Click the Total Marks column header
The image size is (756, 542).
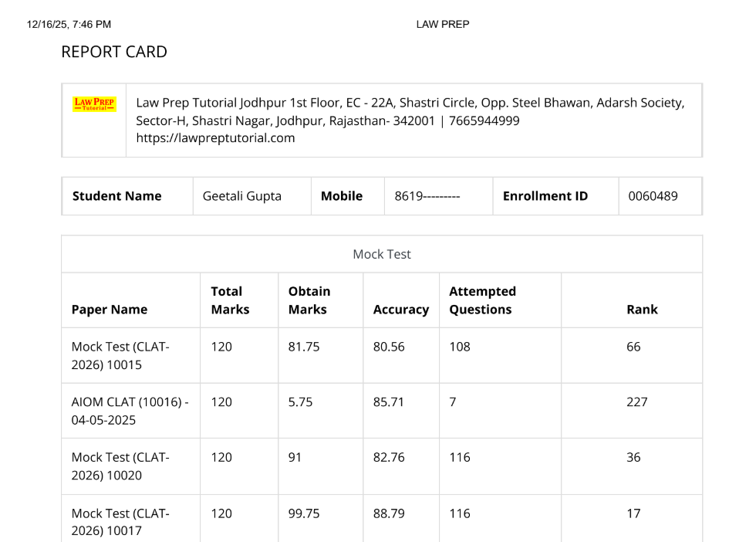pos(230,300)
